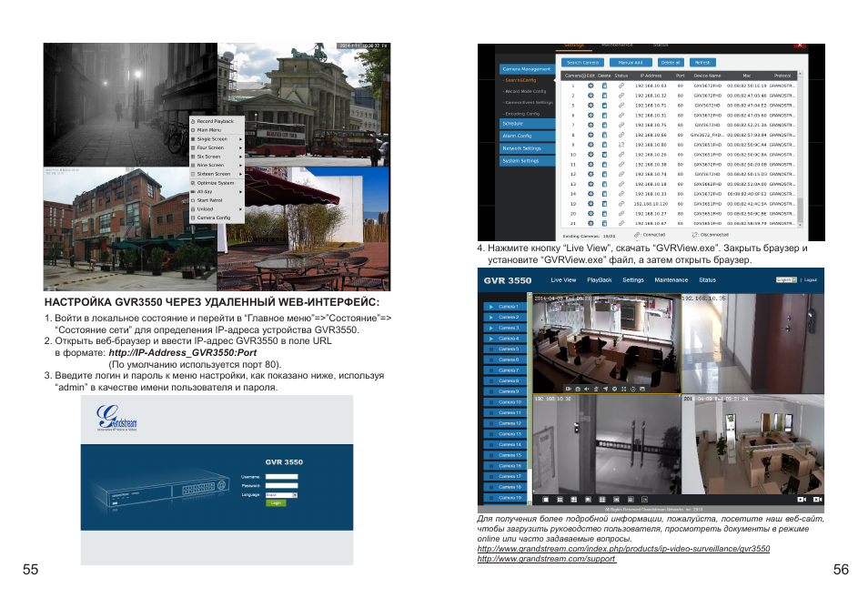Click the image icon at overlay toolbar end

(x=642, y=390)
